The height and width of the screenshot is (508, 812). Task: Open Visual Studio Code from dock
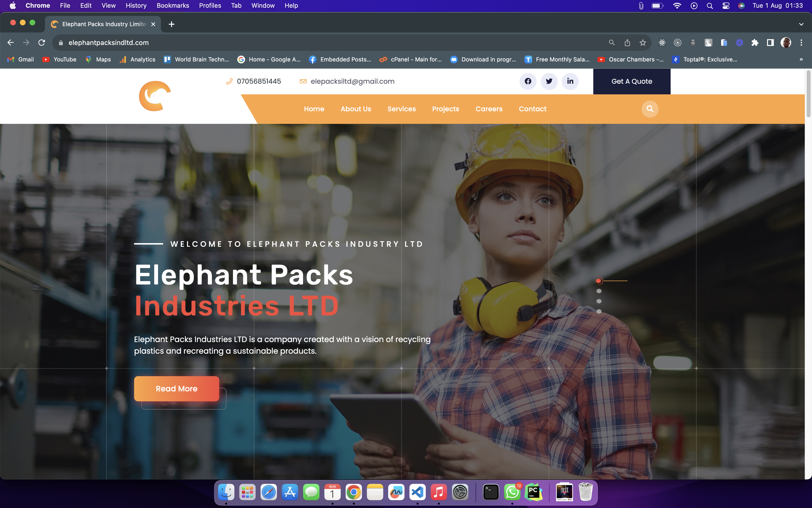[x=417, y=493]
